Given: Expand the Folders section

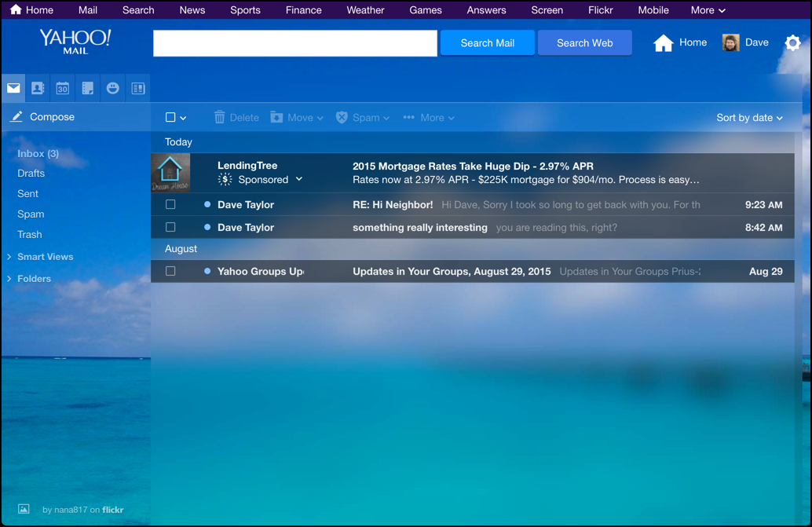Looking at the screenshot, I should click(34, 279).
